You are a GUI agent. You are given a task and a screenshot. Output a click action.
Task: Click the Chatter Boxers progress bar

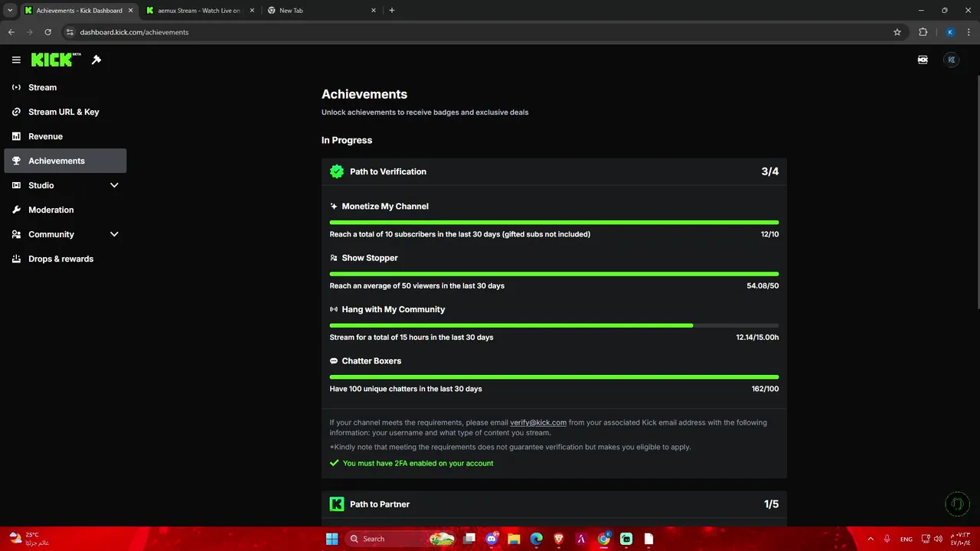coord(554,377)
